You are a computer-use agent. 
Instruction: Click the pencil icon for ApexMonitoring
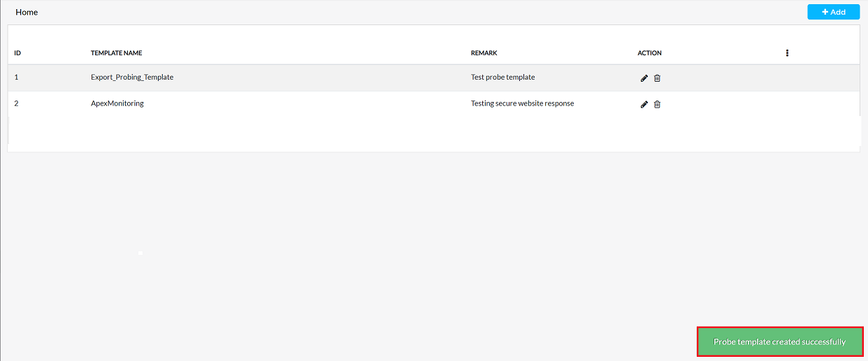644,105
